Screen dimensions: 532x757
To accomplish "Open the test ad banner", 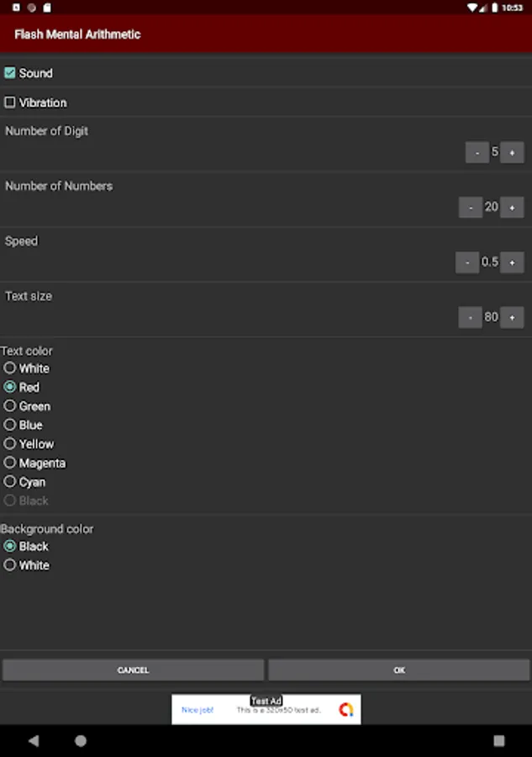I will point(266,709).
